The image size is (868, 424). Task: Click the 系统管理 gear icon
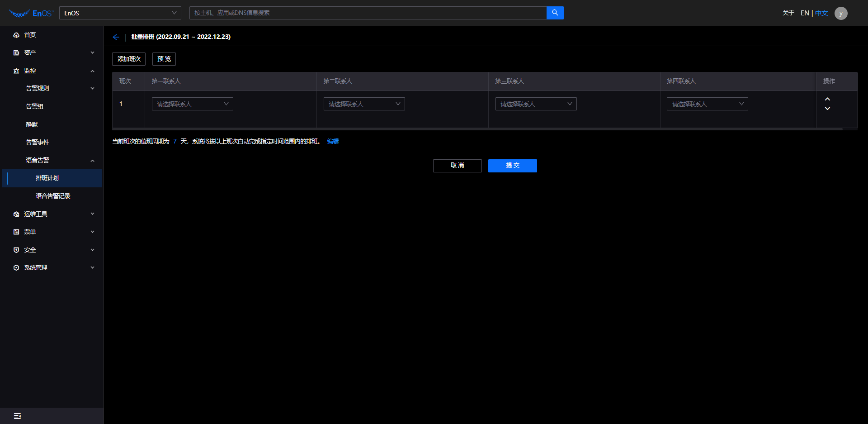tap(16, 267)
